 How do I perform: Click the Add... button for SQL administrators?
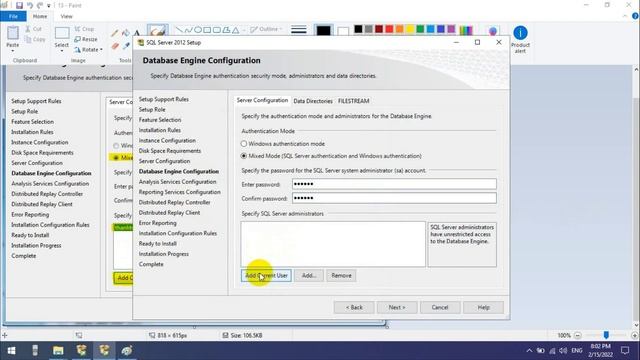tap(309, 276)
